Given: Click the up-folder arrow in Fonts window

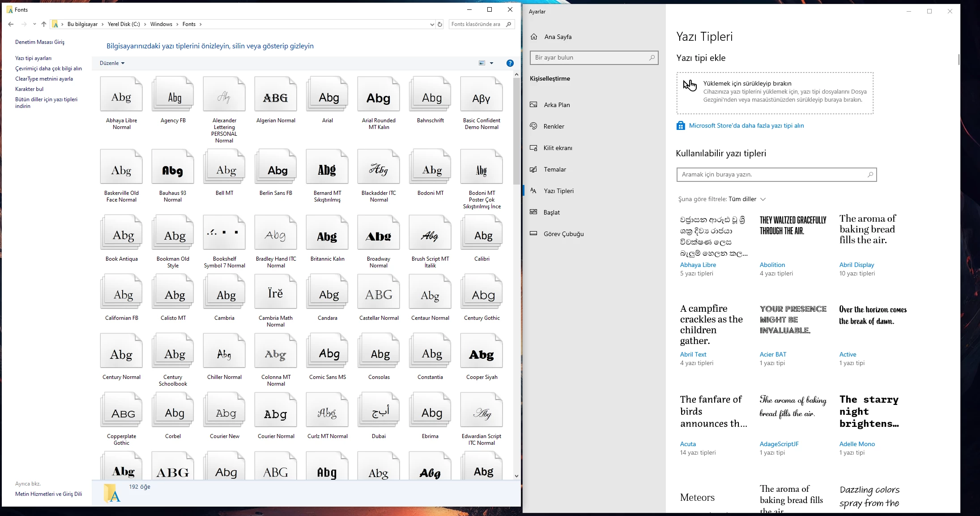Looking at the screenshot, I should 43,24.
